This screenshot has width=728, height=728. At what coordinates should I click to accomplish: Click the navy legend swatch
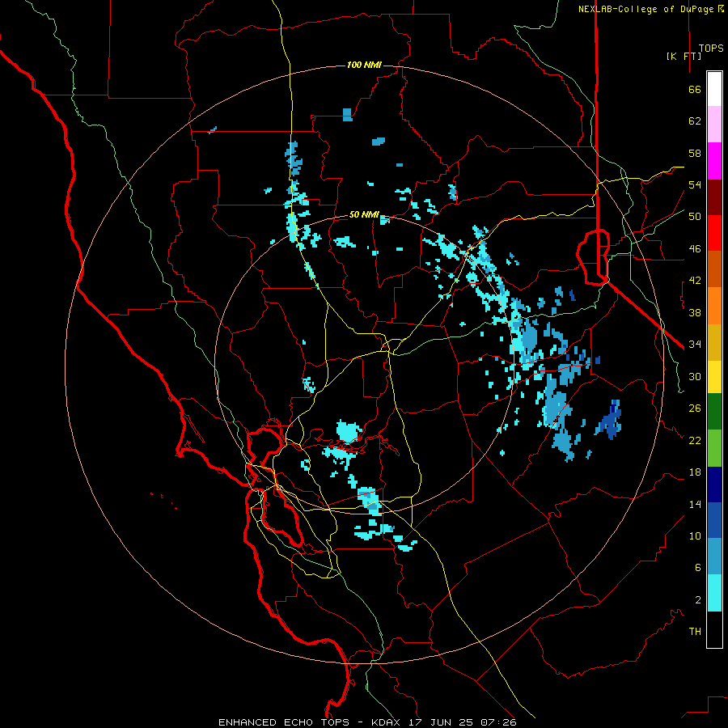[x=714, y=485]
